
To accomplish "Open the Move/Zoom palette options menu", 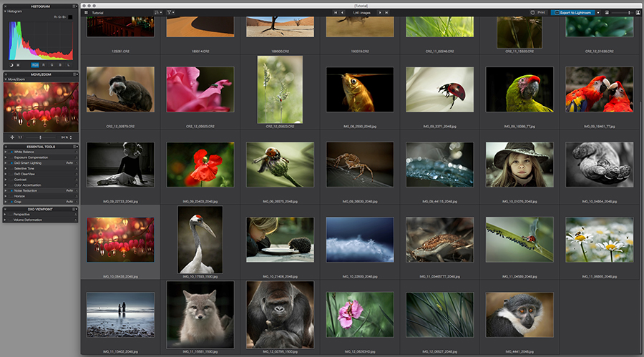I will [x=75, y=74].
